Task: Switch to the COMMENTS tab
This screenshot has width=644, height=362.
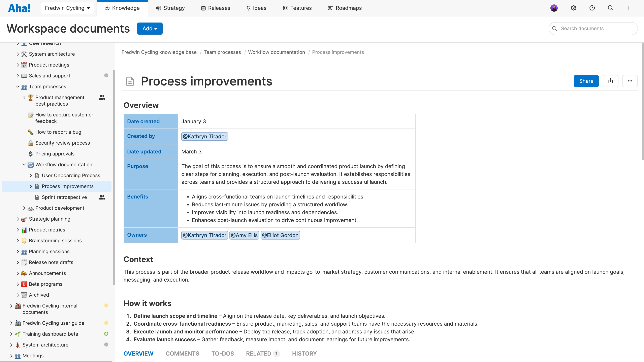Action: pos(182,354)
